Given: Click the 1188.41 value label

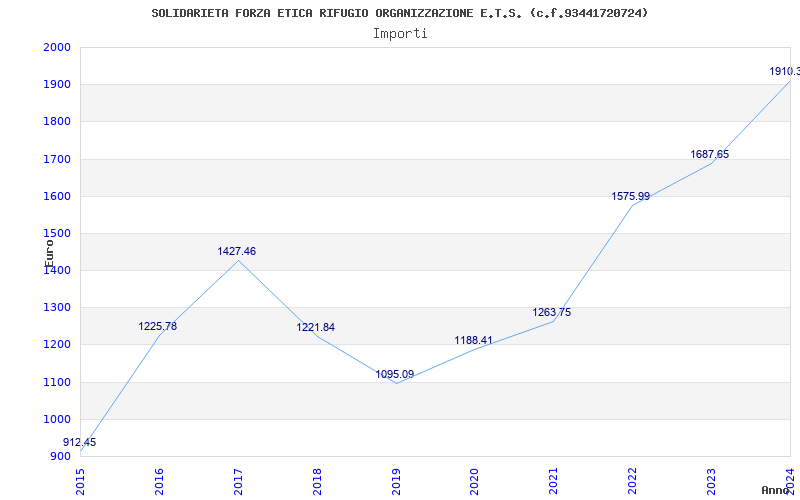Looking at the screenshot, I should [x=474, y=341].
